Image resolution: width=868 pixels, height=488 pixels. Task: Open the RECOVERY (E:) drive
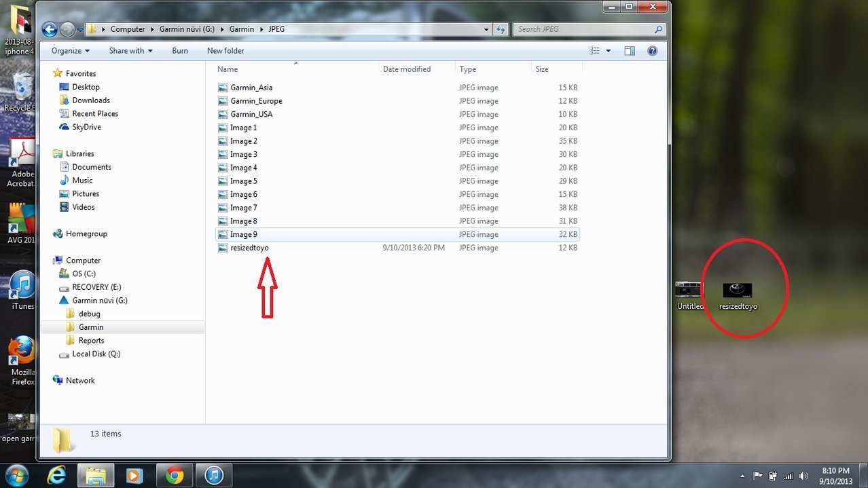click(96, 287)
